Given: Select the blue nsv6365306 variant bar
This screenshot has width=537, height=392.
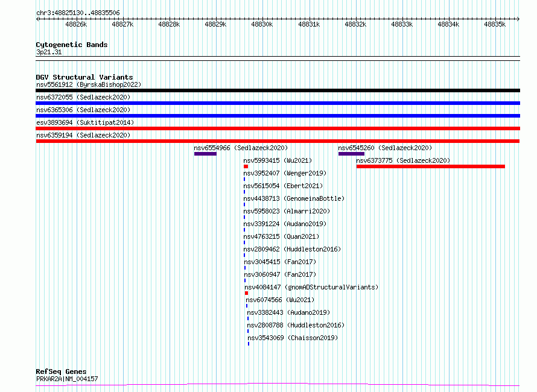Looking at the screenshot, I should pos(278,116).
